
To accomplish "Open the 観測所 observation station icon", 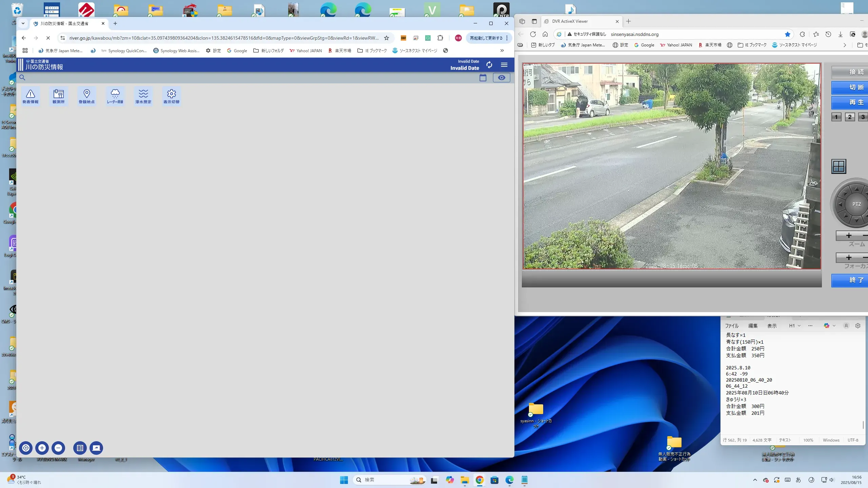I will (59, 96).
